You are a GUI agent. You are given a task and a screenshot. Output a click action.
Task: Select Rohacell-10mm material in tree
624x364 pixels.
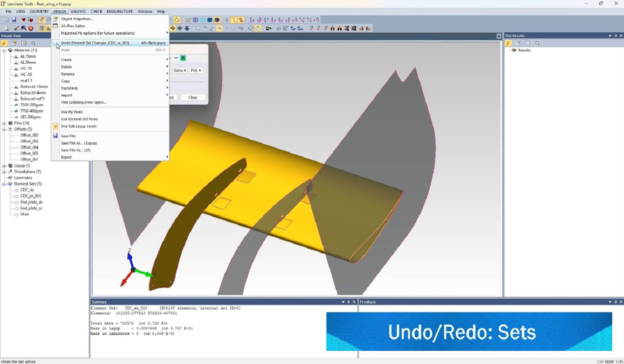[34, 86]
